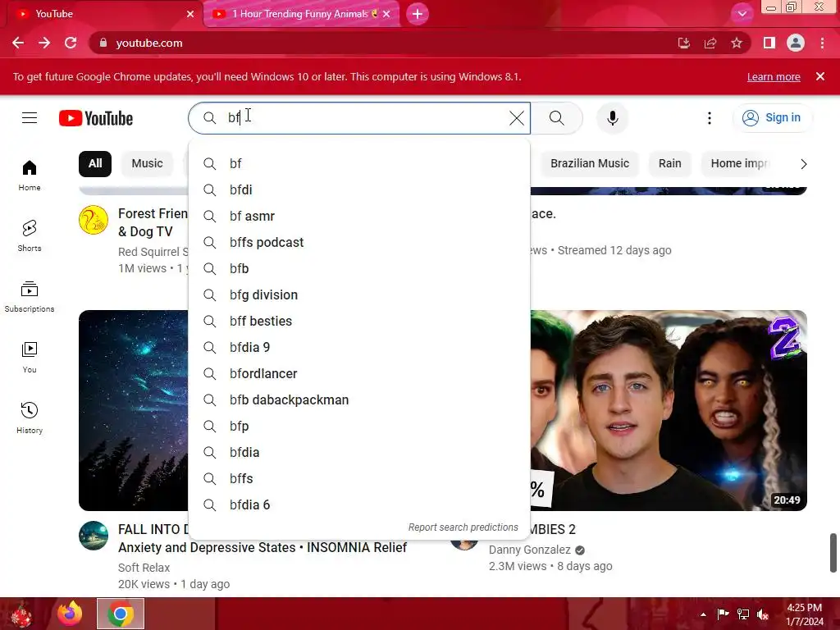Select the Music filter chip

pos(148,163)
